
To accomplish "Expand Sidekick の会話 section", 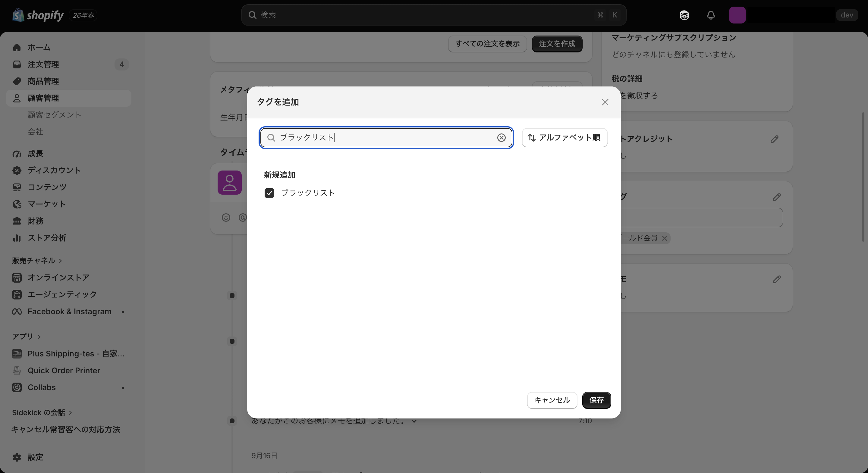I will [x=42, y=413].
